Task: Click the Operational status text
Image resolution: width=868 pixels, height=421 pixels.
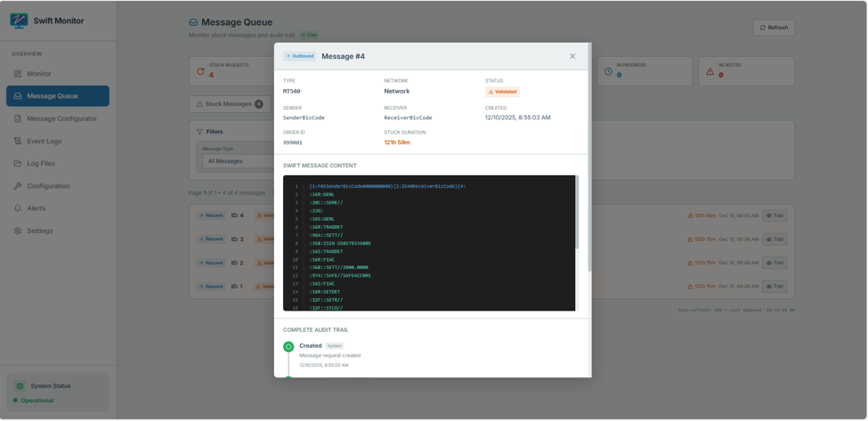Action: [x=37, y=401]
